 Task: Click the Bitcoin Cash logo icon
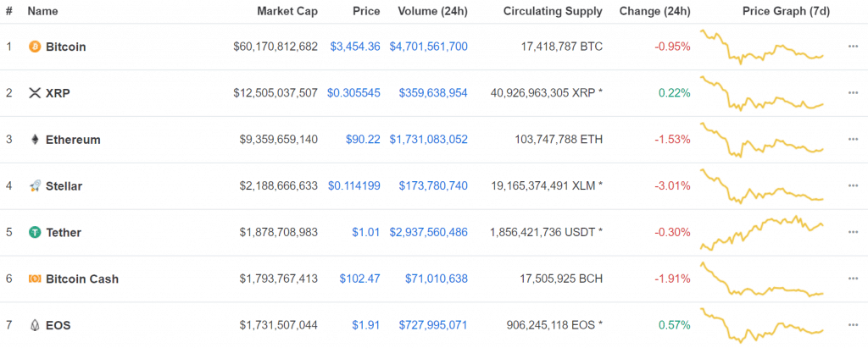pos(35,279)
